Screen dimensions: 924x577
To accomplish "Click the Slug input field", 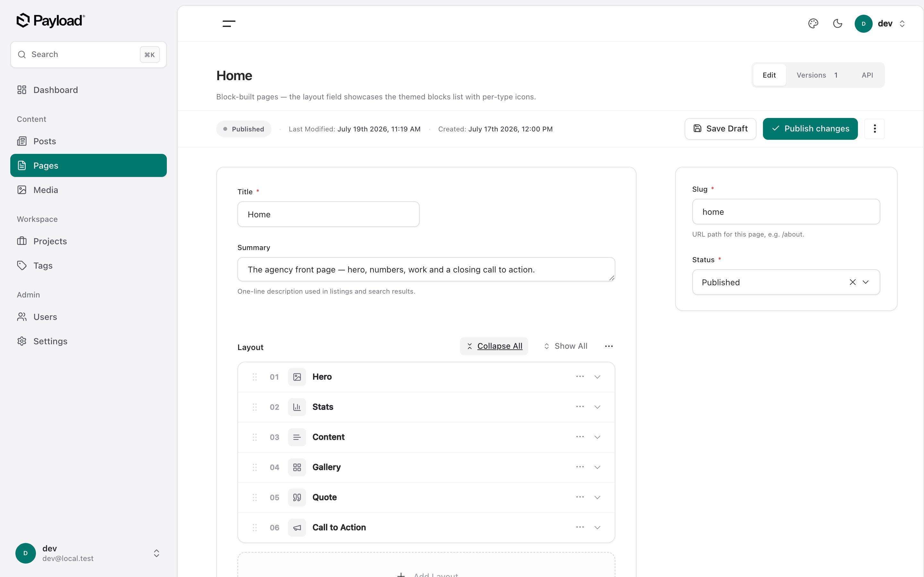I will (x=786, y=212).
